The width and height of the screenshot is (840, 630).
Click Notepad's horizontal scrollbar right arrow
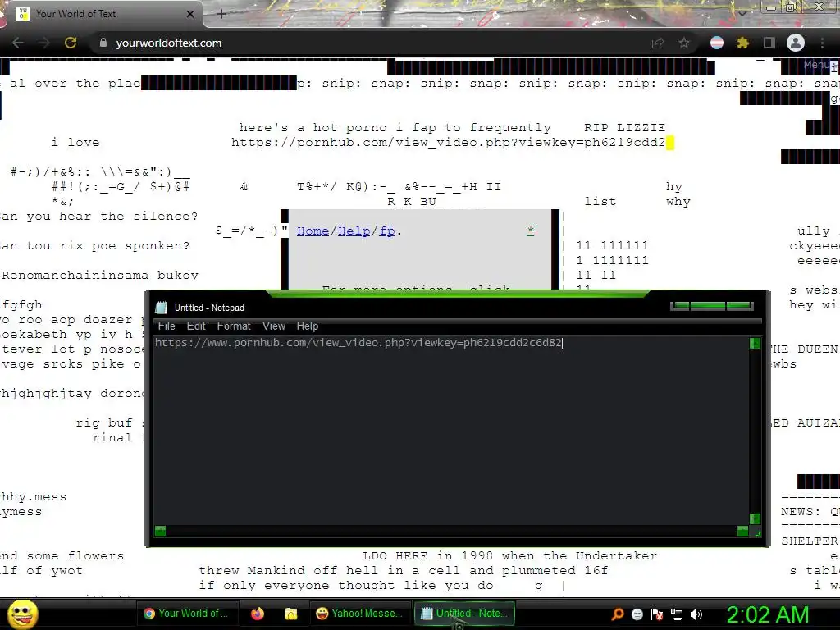742,531
